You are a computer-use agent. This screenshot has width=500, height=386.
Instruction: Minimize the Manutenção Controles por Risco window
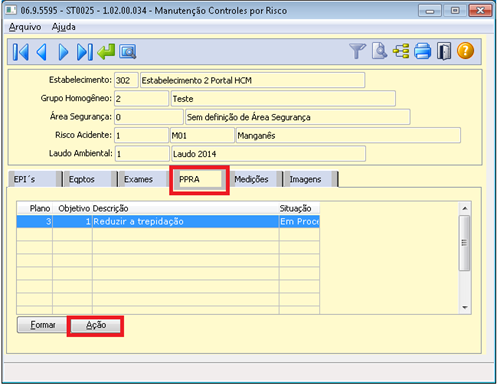[430, 11]
